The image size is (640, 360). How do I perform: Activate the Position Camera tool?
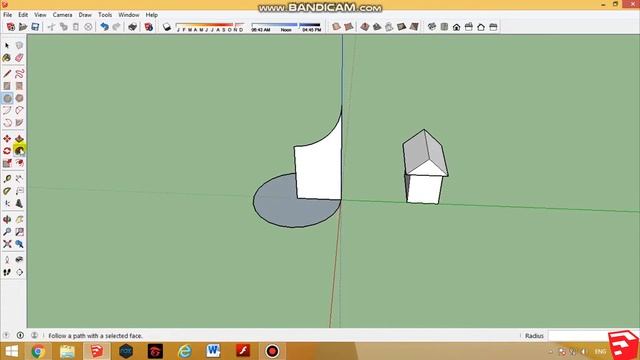7,260
